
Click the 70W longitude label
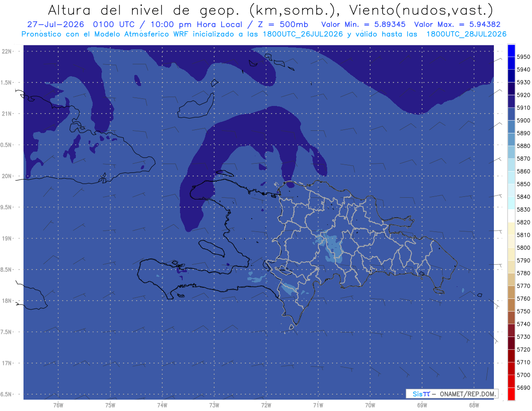click(370, 405)
